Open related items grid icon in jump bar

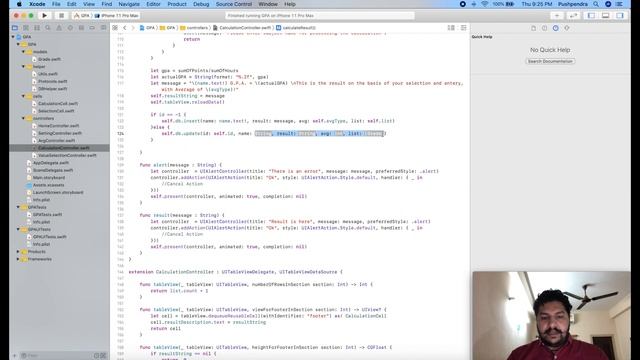tap(115, 28)
